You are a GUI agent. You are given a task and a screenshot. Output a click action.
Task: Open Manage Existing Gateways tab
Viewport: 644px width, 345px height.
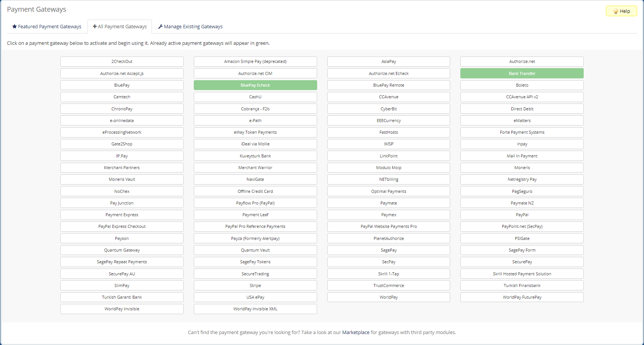190,26
